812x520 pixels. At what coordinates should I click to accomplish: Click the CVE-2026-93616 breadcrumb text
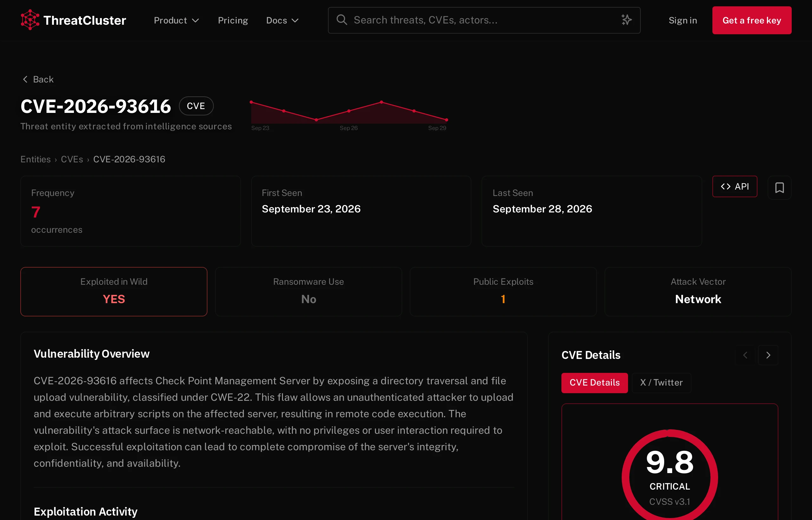(x=129, y=159)
